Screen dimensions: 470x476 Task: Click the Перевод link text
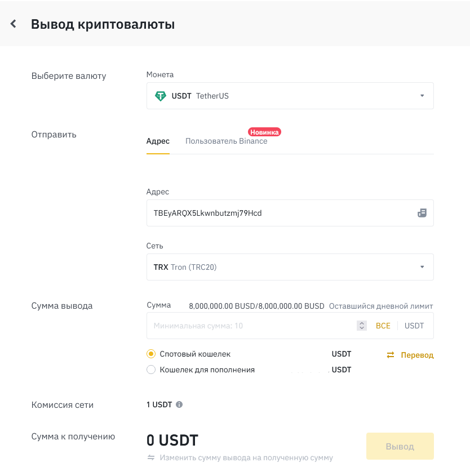(417, 355)
